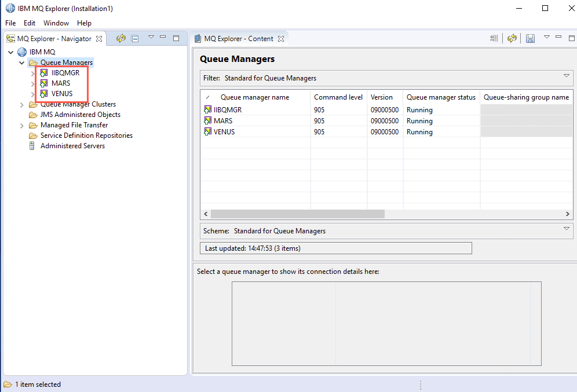Click the Collapse All icon in Navigator toolbar
577x392 pixels.
click(x=135, y=38)
